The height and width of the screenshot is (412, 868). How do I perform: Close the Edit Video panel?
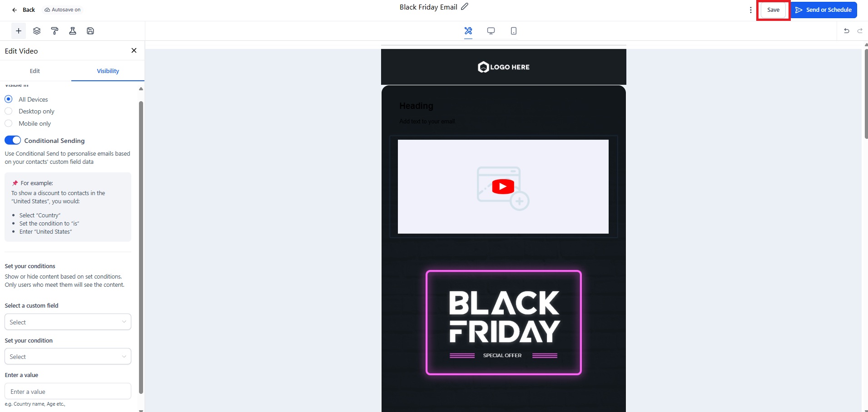[134, 50]
